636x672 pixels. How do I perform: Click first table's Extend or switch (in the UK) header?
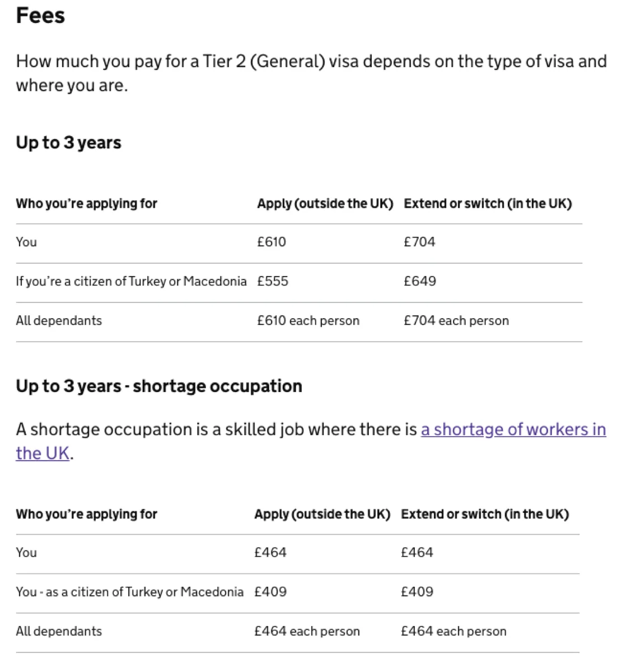488,204
